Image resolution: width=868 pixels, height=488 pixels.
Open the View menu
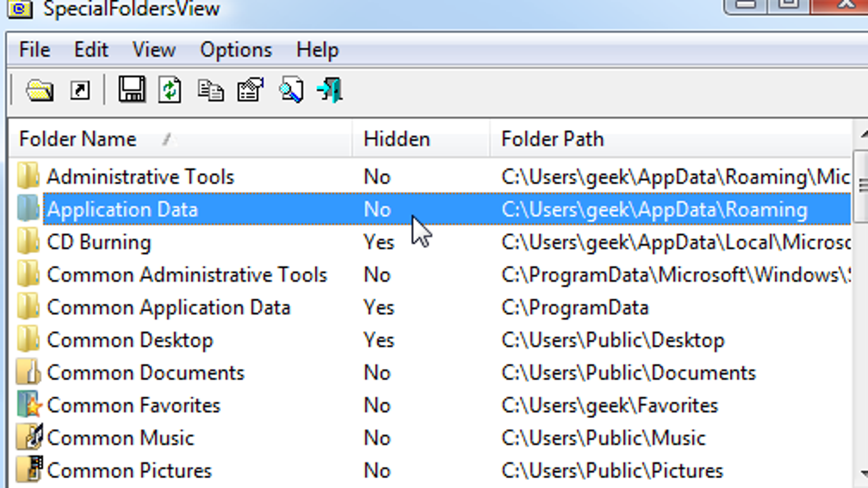[x=154, y=50]
